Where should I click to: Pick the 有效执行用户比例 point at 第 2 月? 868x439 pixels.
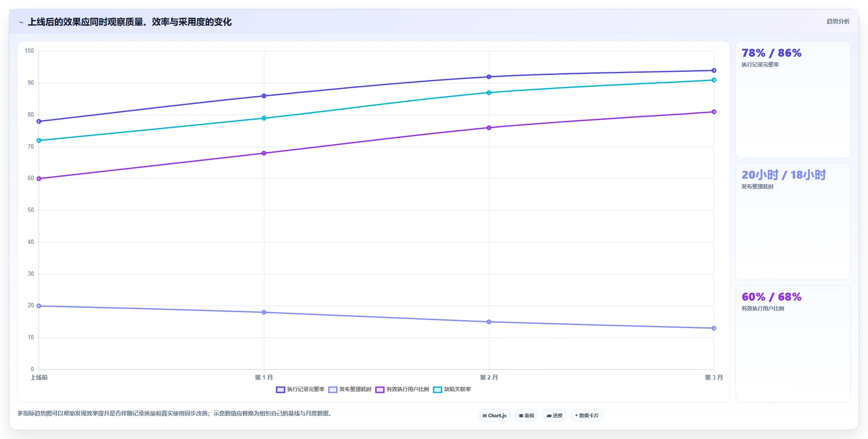point(489,128)
